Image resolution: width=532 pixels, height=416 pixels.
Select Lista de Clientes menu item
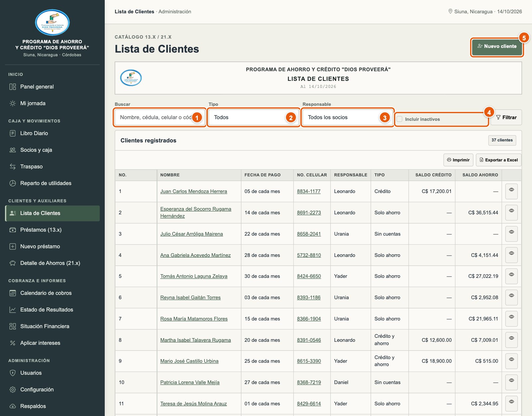point(53,213)
